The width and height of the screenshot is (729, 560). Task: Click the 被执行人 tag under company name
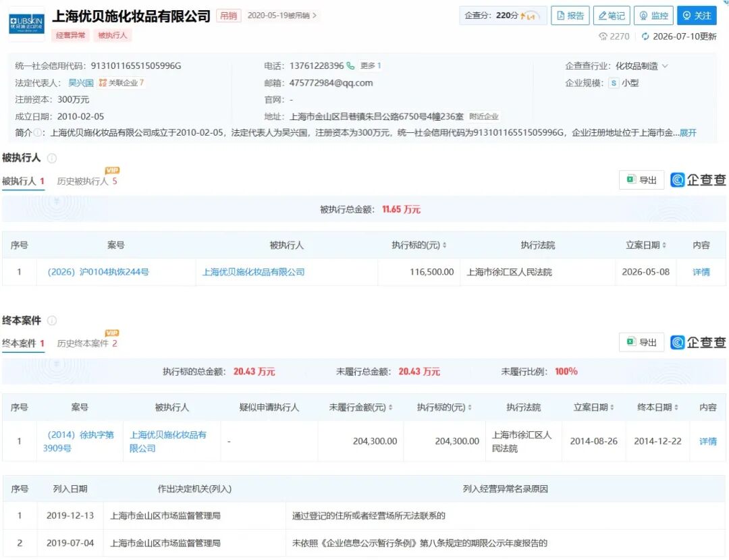click(x=113, y=35)
